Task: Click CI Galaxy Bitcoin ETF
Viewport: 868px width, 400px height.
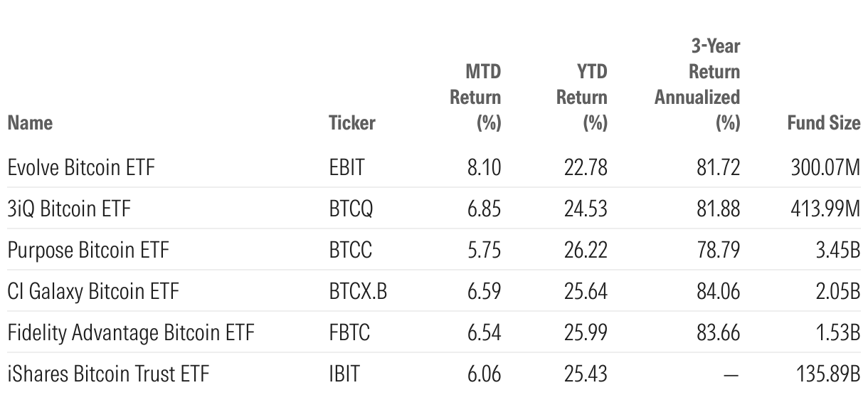Action: point(93,291)
